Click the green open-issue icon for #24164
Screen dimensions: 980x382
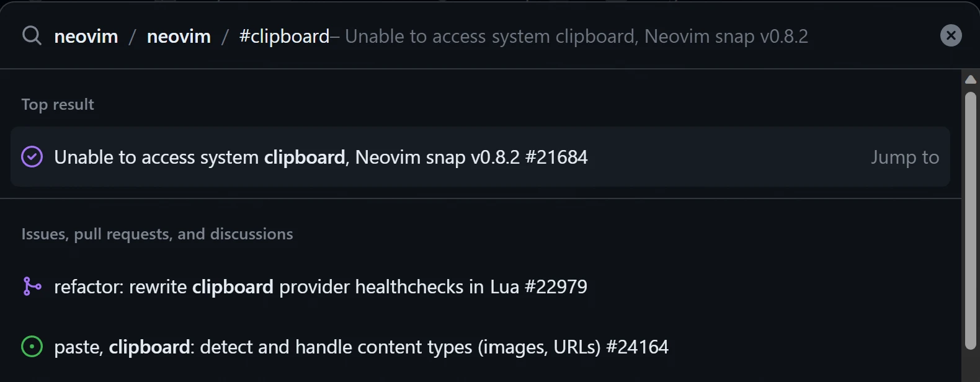click(x=32, y=347)
